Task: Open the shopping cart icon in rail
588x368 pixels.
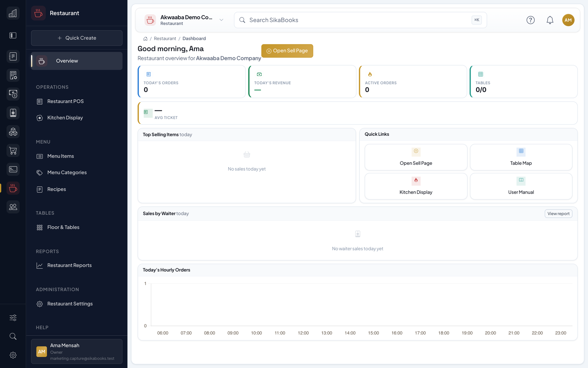Action: point(13,151)
